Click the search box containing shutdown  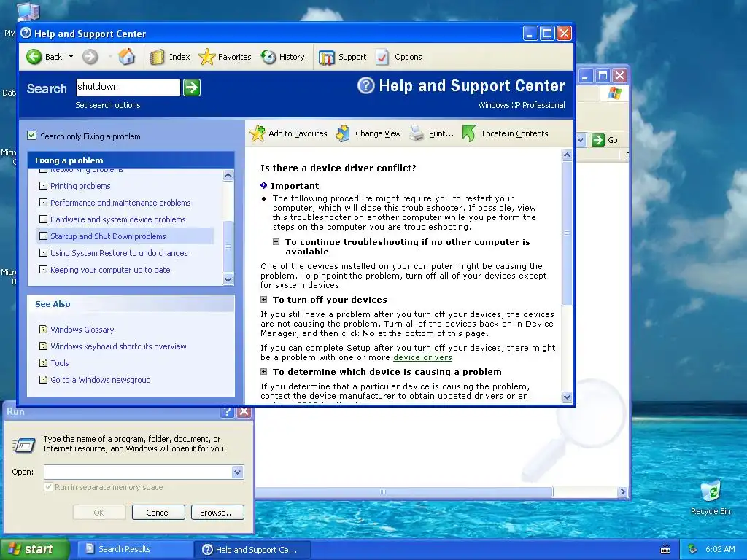point(128,87)
